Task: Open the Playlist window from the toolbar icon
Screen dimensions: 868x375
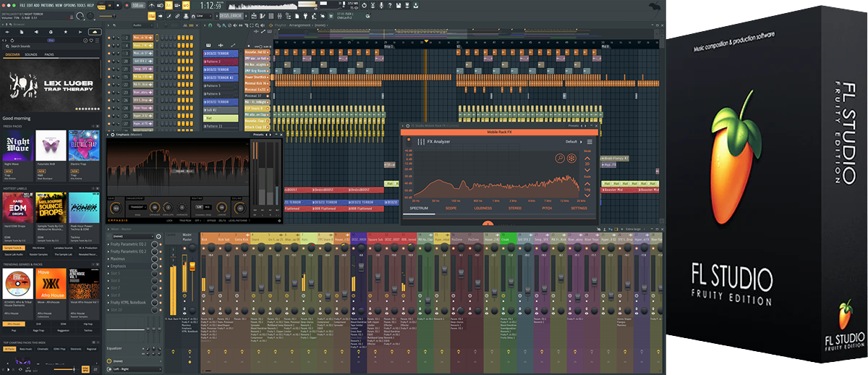Action: (254, 16)
